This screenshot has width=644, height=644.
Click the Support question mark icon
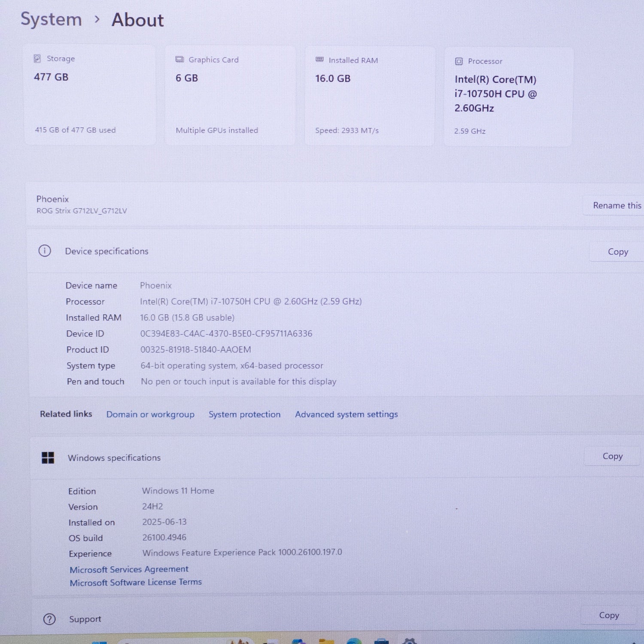pyautogui.click(x=49, y=619)
